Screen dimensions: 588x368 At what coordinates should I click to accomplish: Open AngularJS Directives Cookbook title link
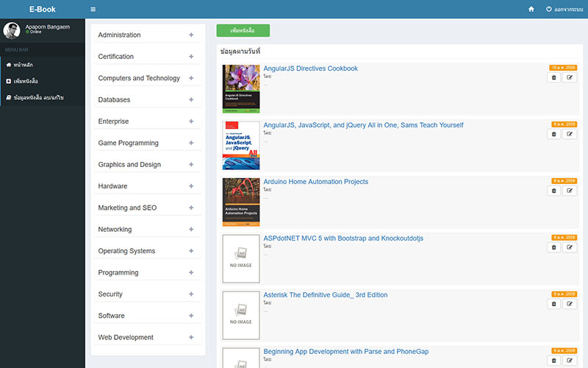click(x=310, y=68)
